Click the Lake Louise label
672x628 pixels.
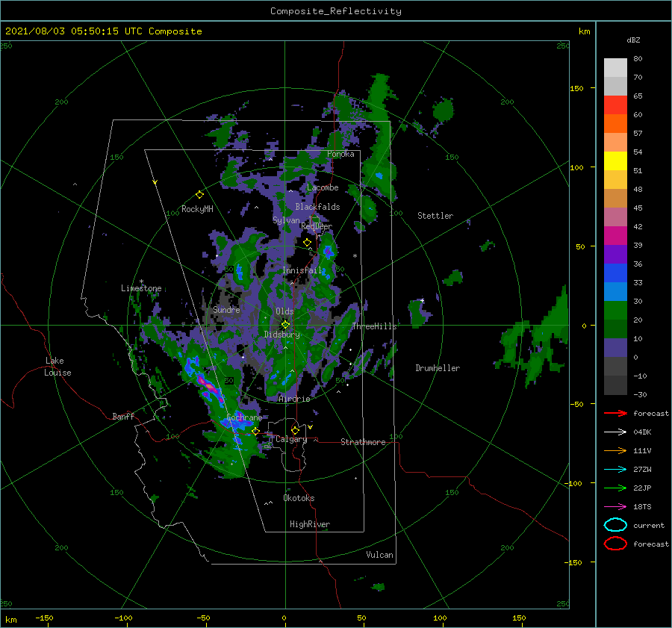click(57, 367)
